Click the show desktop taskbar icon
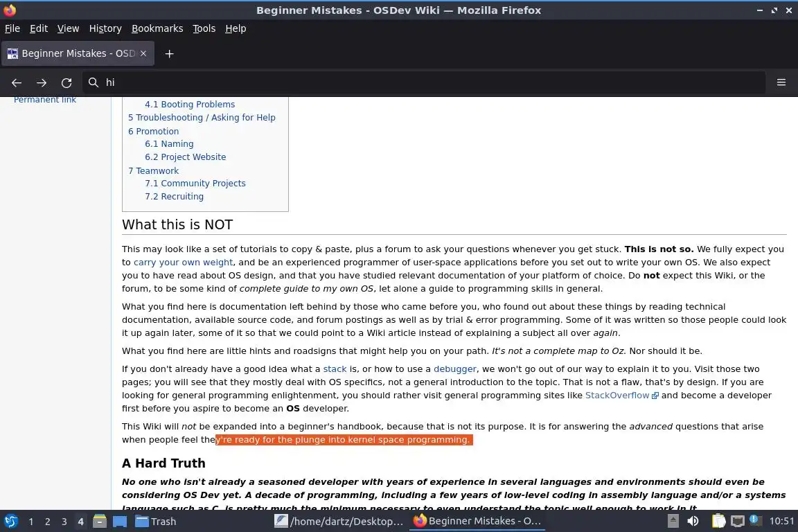Viewport: 798px width, 532px height. coord(120,522)
